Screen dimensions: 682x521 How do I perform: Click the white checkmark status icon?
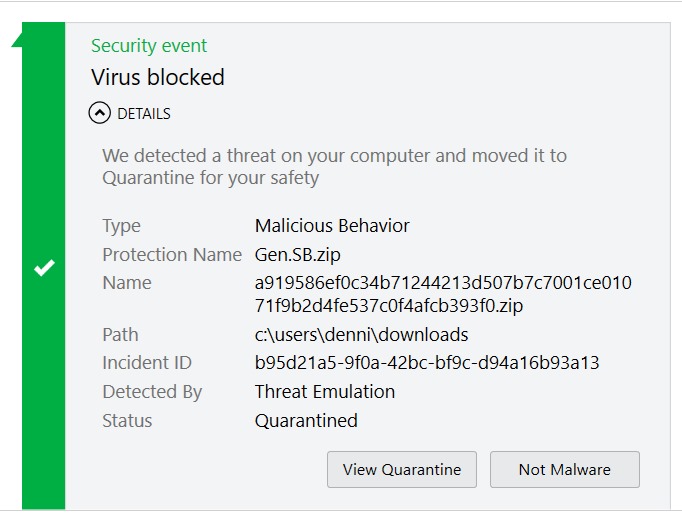pos(43,268)
